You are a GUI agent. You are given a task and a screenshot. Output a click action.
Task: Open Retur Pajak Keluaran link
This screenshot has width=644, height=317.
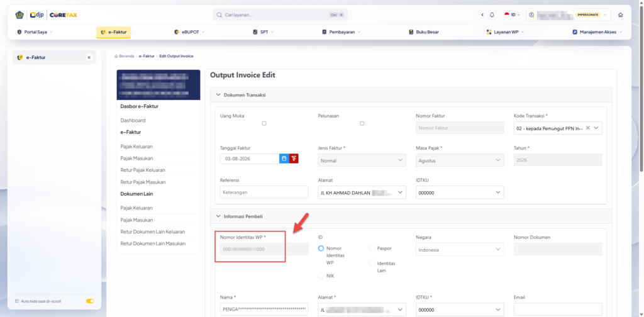(143, 170)
